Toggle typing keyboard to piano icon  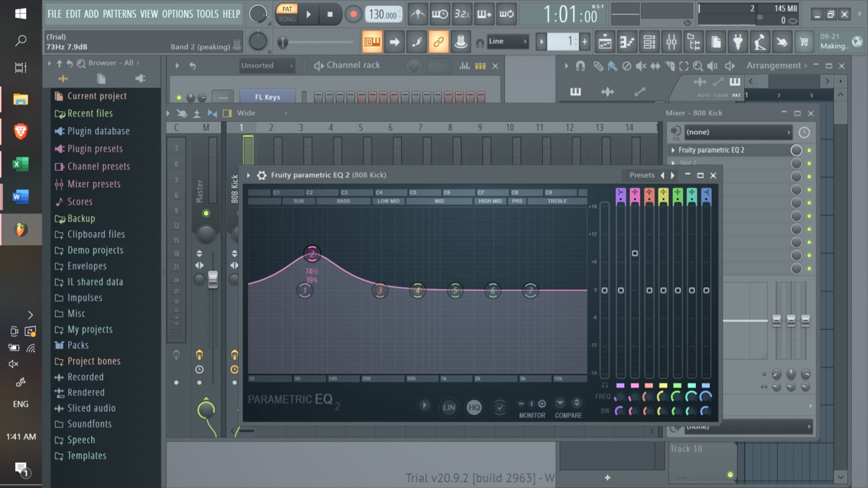tap(372, 42)
